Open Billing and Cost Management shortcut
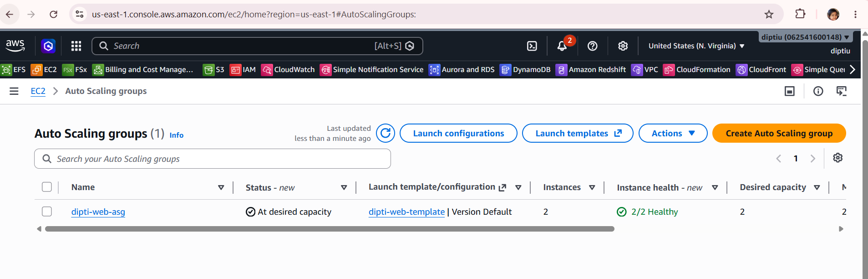868x279 pixels. (x=143, y=70)
